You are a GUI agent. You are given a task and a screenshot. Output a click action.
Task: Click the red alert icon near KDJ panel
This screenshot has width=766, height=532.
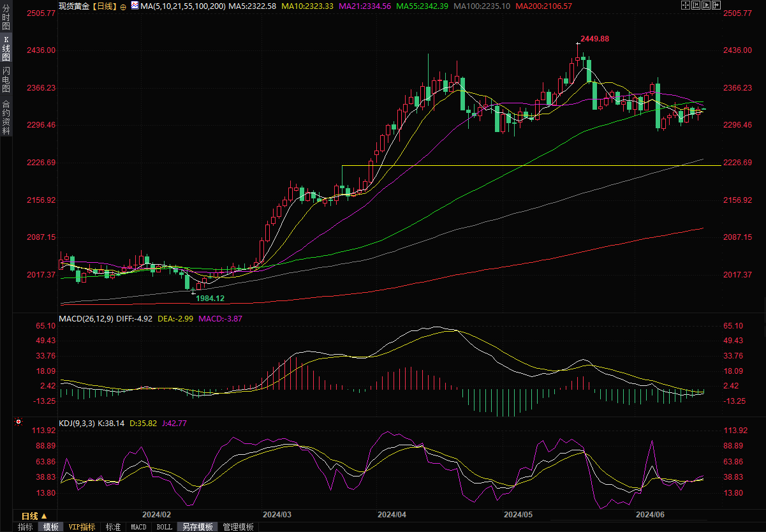(18, 422)
